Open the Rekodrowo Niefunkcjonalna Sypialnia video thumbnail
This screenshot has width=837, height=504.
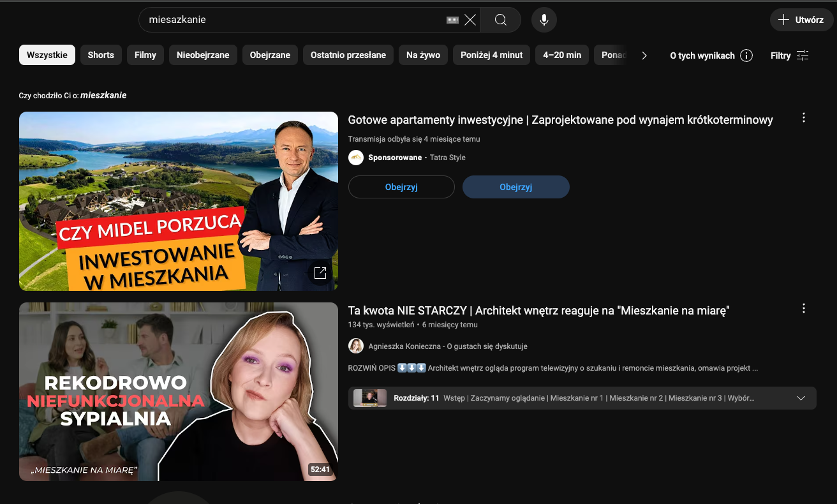pos(179,391)
